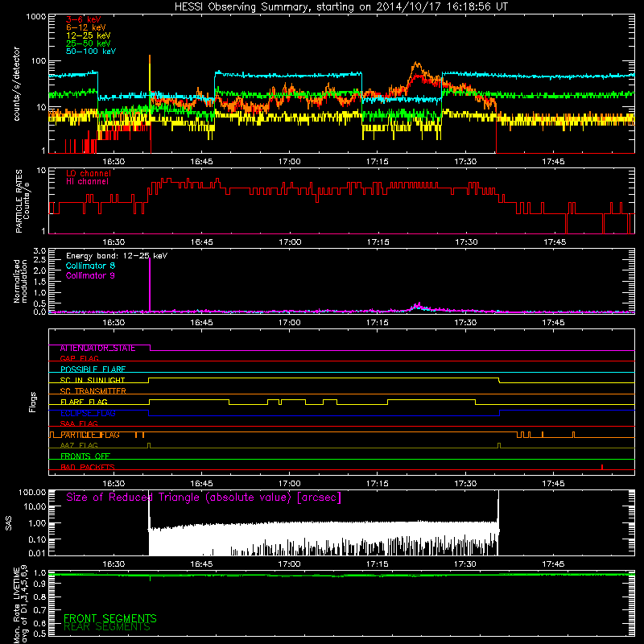Click the REAR SEGMENTS legend label
Viewport: 644px width, 644px height.
[x=107, y=627]
